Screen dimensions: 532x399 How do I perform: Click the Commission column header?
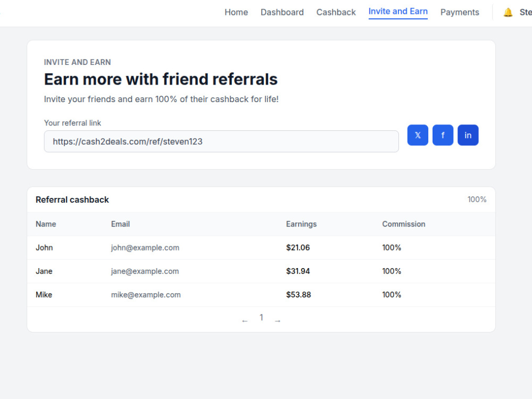point(404,224)
